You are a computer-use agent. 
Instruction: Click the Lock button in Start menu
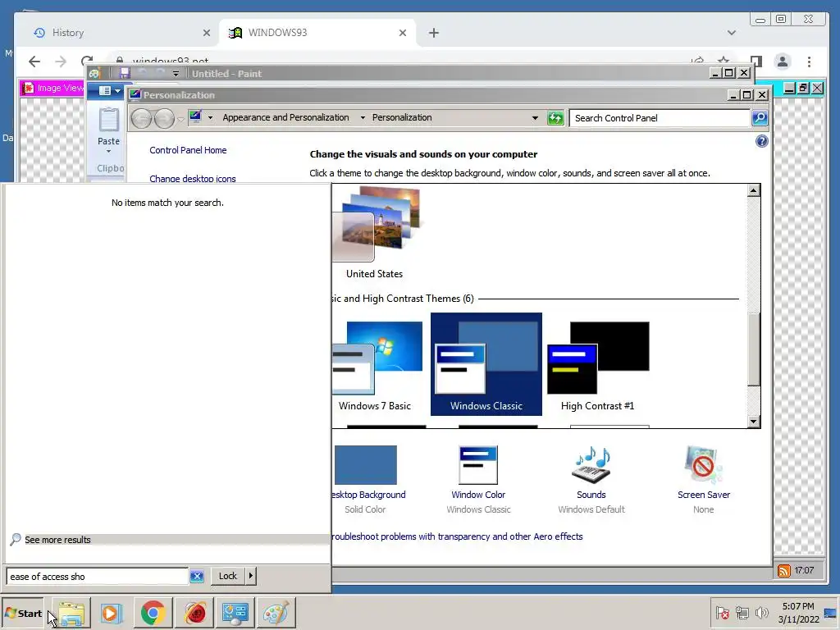click(x=228, y=576)
